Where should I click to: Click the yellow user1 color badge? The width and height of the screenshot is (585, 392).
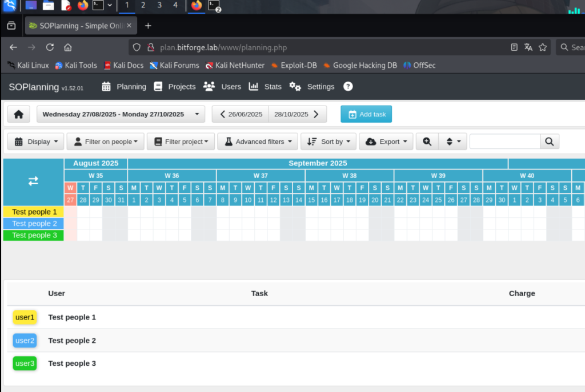(x=25, y=317)
